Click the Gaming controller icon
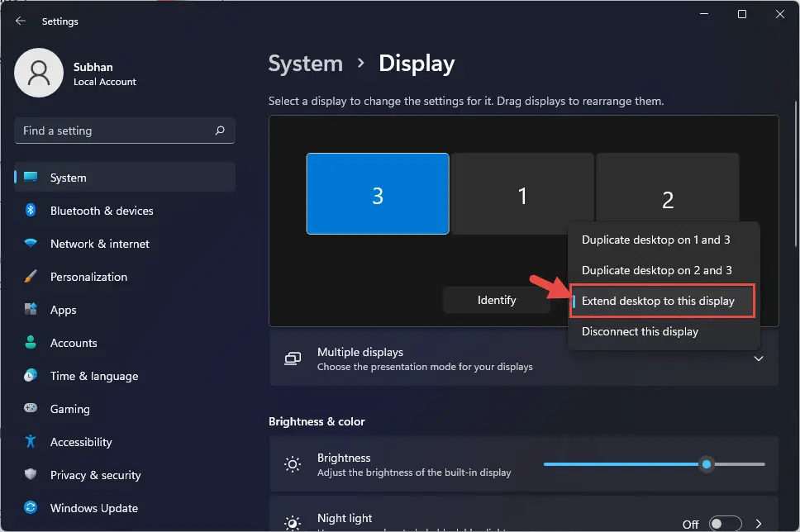 point(31,408)
